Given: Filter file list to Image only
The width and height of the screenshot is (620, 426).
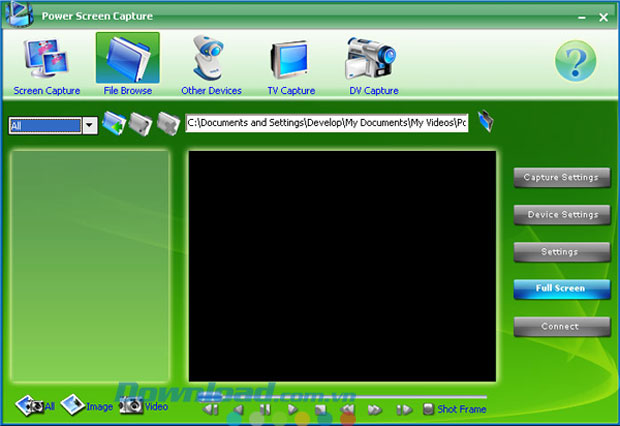Looking at the screenshot, I should click(87, 406).
